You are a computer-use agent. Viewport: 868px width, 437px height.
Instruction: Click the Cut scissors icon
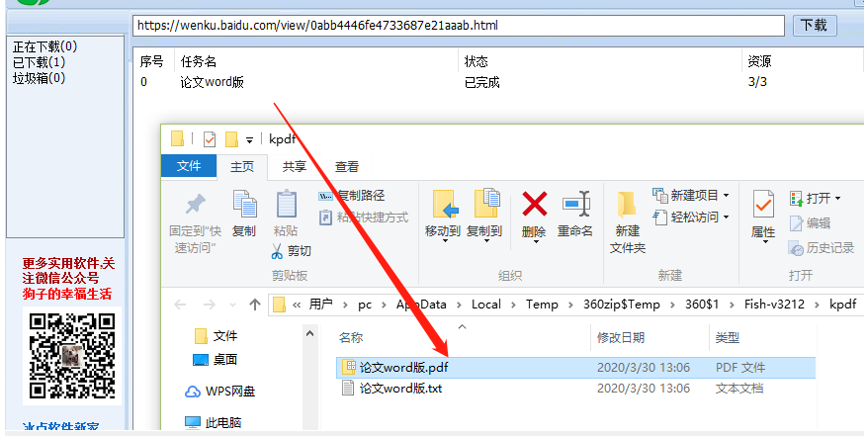(x=277, y=251)
